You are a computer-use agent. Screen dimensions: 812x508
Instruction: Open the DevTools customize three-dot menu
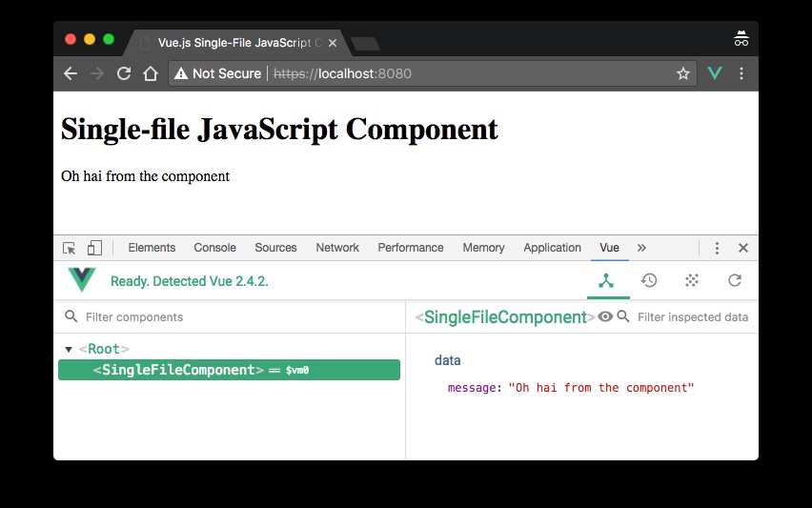717,248
